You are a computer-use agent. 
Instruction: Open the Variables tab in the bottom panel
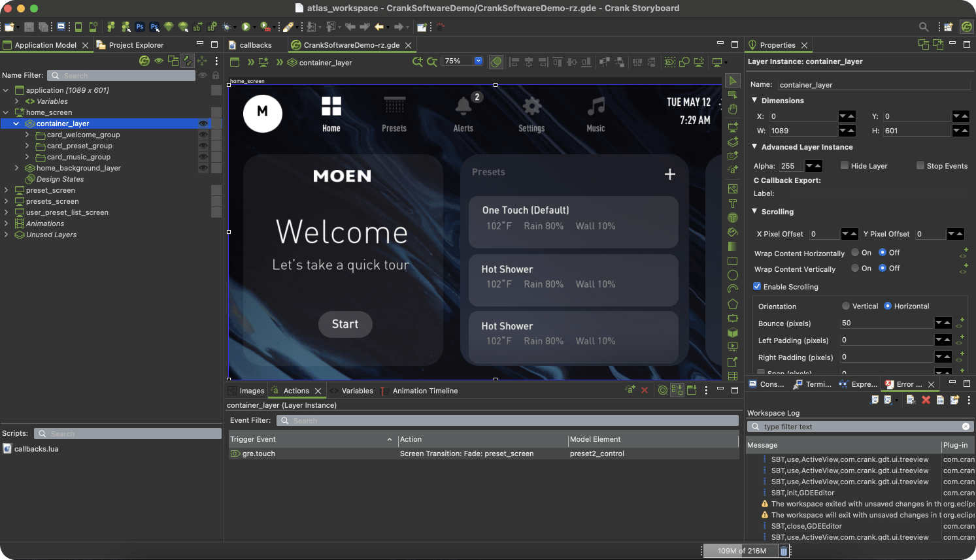click(x=352, y=391)
